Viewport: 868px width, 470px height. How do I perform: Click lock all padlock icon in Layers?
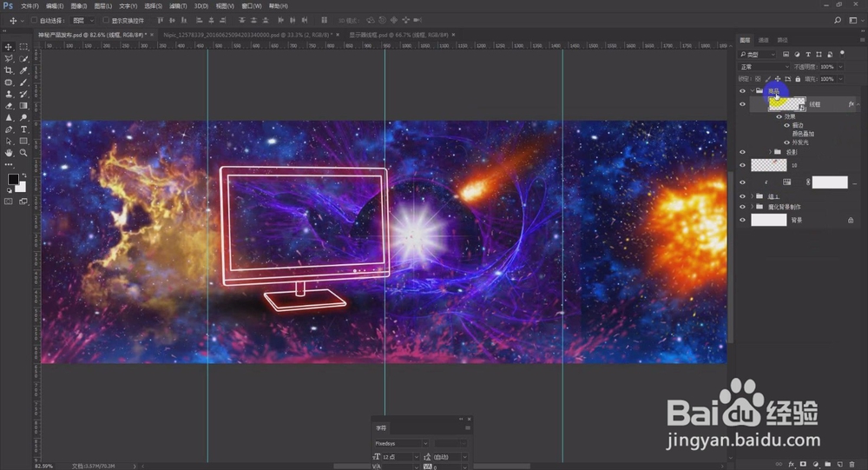[x=798, y=79]
